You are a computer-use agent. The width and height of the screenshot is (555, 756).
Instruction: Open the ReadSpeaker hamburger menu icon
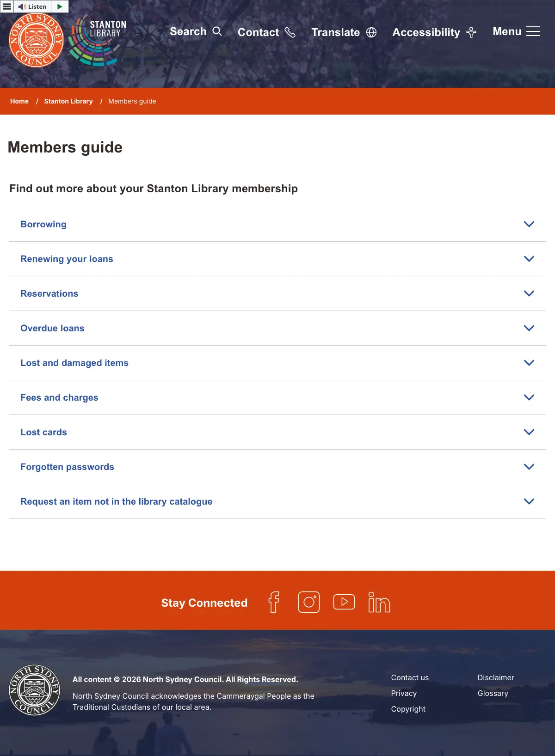coord(7,6)
